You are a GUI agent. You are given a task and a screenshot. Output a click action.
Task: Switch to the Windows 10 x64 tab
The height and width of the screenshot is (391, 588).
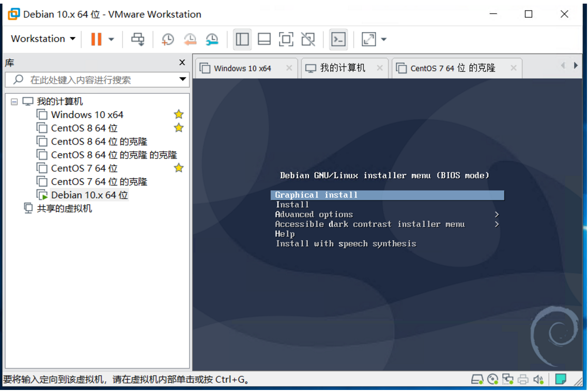click(243, 68)
